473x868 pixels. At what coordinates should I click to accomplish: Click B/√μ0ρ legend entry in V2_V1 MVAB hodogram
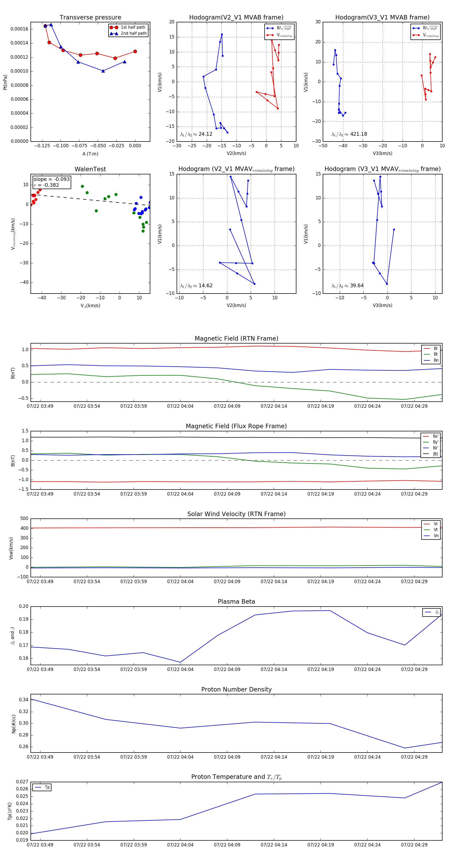279,28
